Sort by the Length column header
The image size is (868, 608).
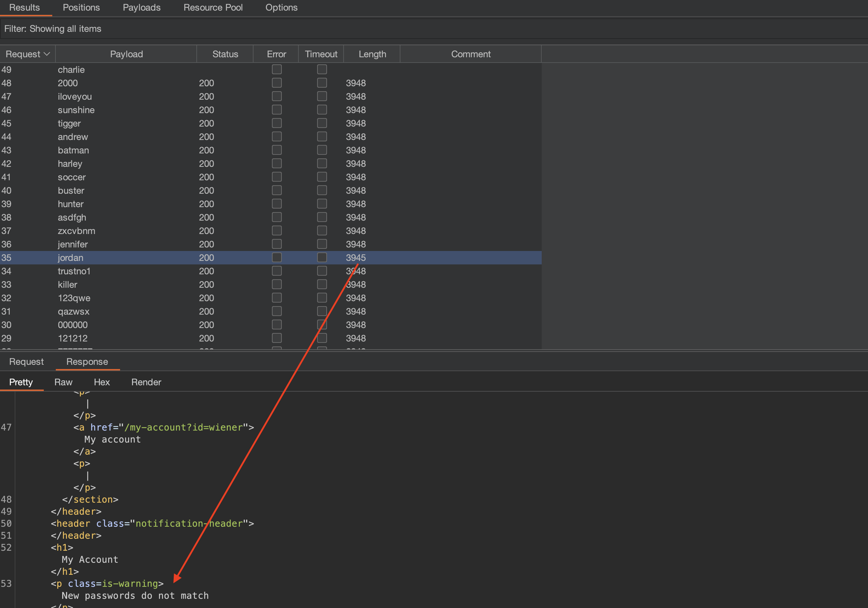coord(372,54)
